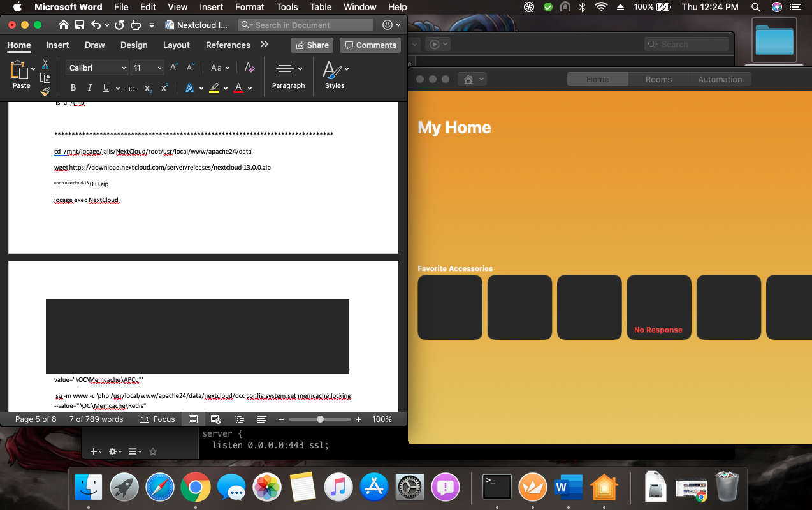Toggle bold formatting
This screenshot has height=510, width=812.
point(73,88)
